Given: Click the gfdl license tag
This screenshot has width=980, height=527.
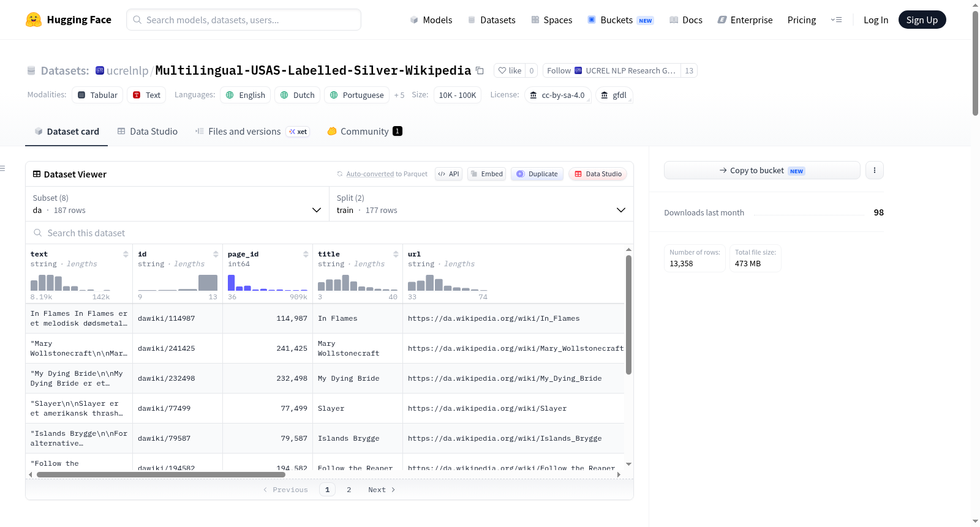Looking at the screenshot, I should point(614,95).
